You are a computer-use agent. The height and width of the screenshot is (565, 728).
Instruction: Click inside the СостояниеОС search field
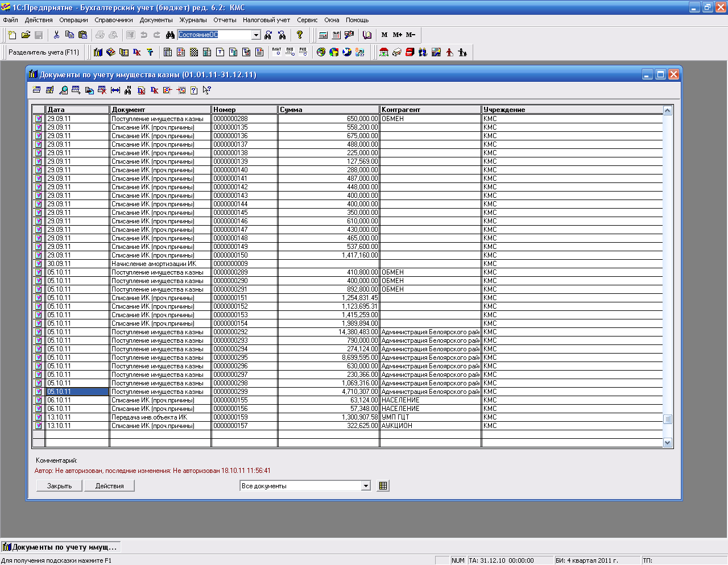point(214,35)
